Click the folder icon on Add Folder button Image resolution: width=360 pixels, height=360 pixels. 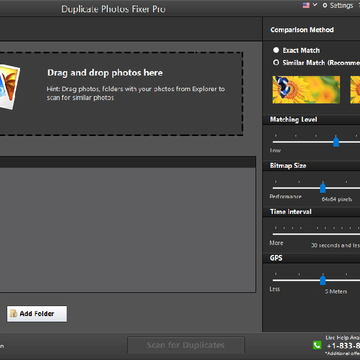tap(13, 314)
